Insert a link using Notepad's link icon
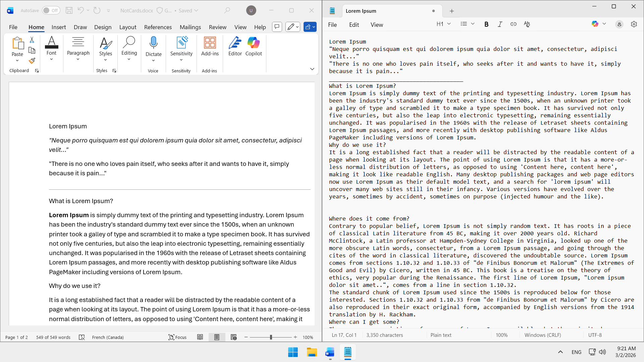The height and width of the screenshot is (362, 644). click(513, 24)
